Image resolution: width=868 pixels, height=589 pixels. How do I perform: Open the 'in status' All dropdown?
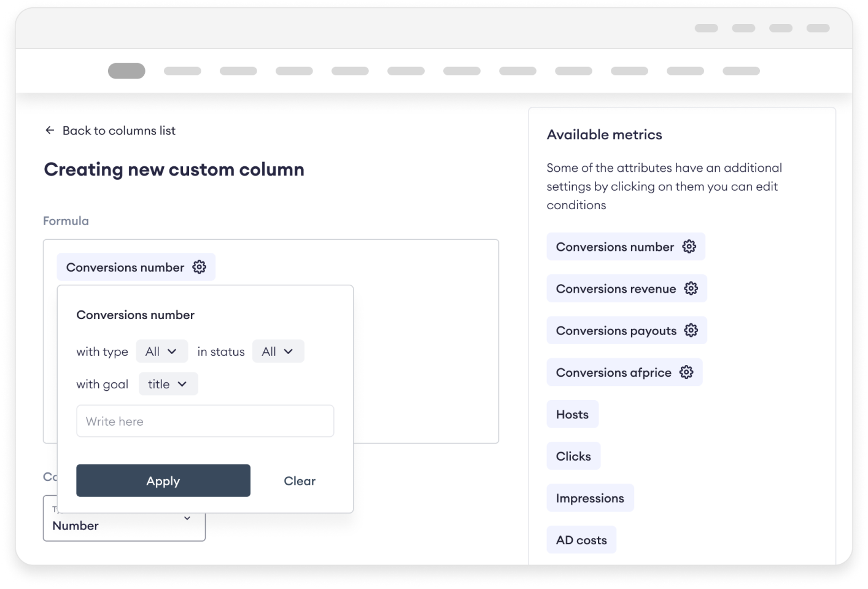pyautogui.click(x=277, y=352)
